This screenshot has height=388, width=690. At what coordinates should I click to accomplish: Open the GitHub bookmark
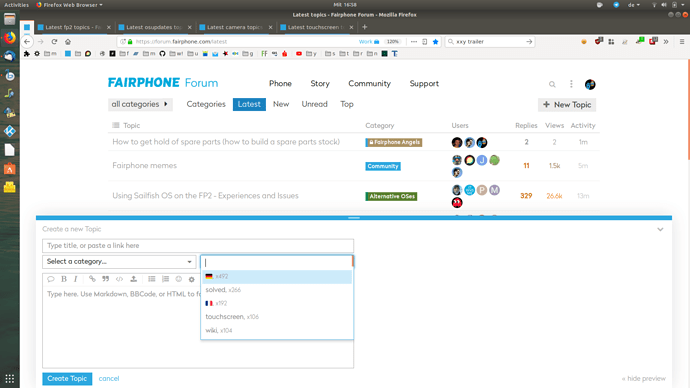[x=162, y=54]
